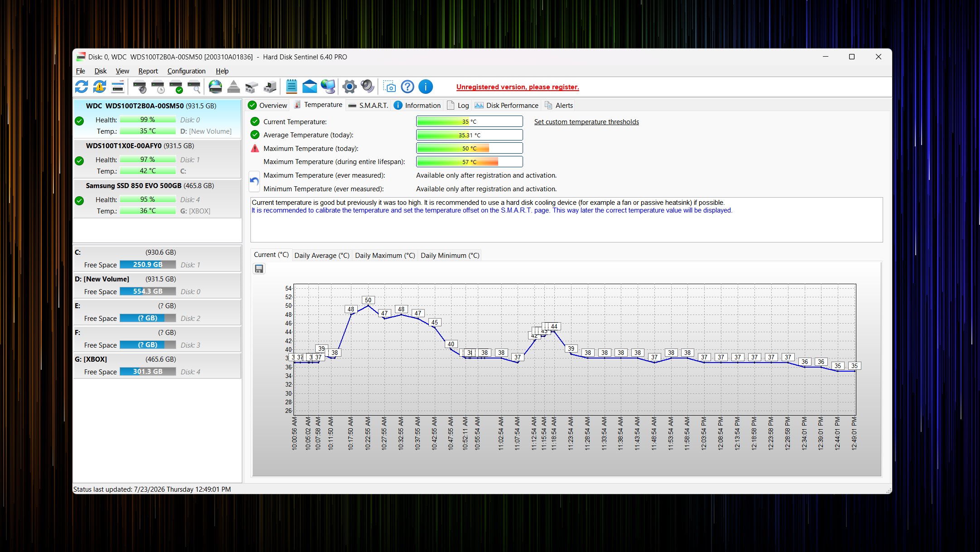Screen dimensions: 980x552
Task: Switch to the Log tab
Action: pos(458,105)
